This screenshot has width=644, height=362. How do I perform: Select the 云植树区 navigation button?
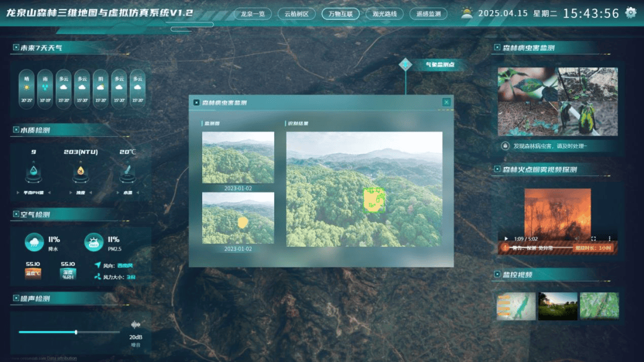coord(296,14)
